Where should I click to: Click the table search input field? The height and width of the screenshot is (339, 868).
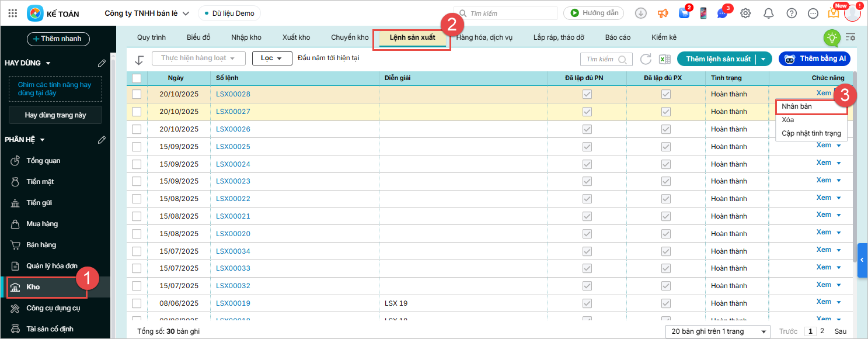point(601,59)
